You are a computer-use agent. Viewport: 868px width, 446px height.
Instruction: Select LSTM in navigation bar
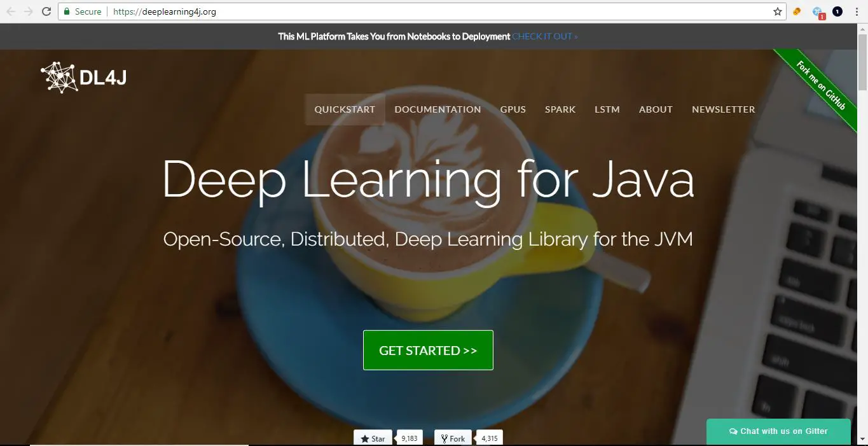click(x=607, y=109)
